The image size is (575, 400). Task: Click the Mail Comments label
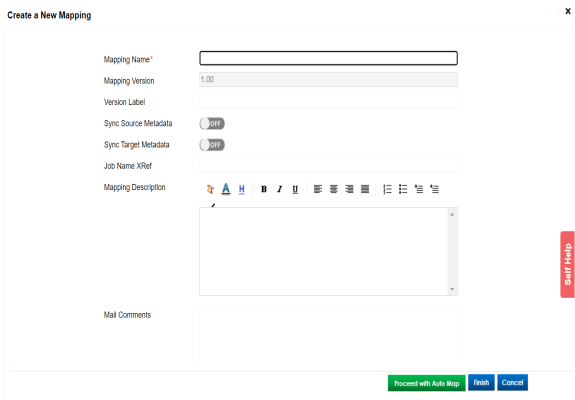point(127,315)
